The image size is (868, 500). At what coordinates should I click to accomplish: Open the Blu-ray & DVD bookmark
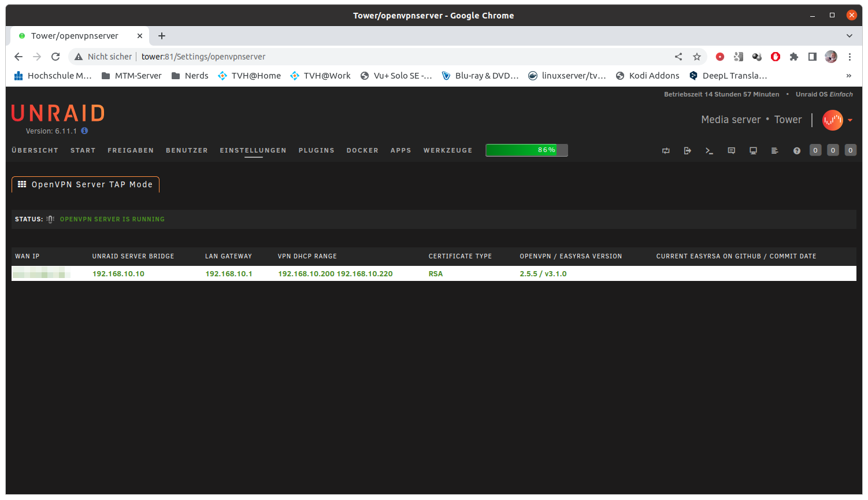(x=480, y=76)
